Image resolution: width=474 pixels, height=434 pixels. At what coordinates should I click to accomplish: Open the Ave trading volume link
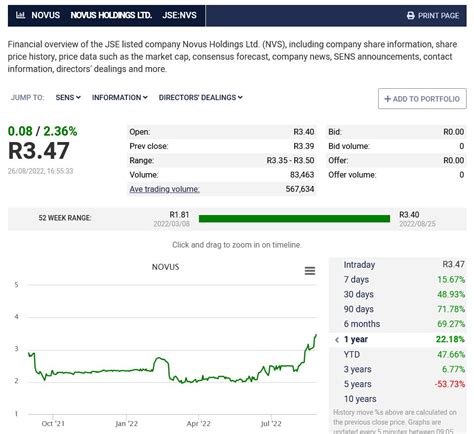coord(164,189)
